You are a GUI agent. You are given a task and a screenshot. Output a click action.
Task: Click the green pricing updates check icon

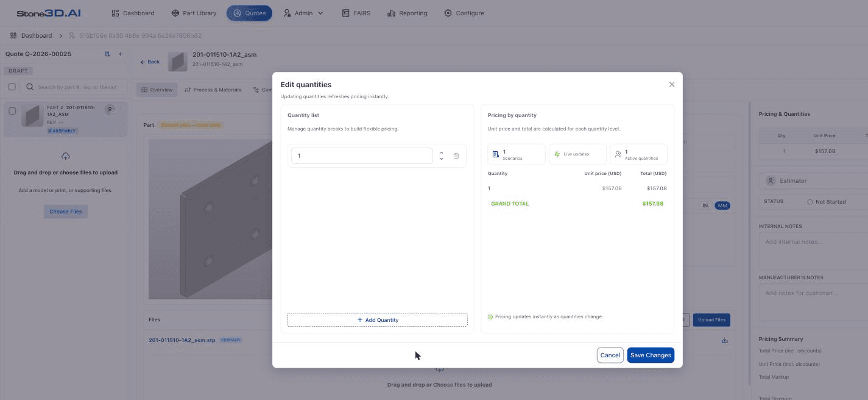tap(490, 317)
